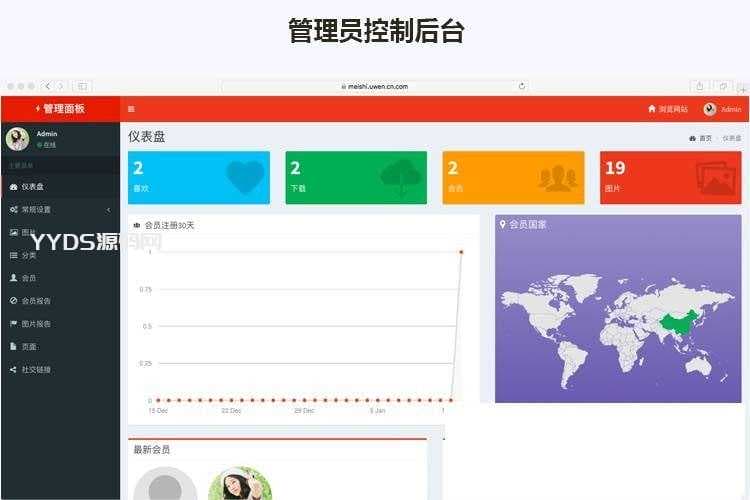Click the breadcrumb dashboard icon beside 首页

[x=692, y=138]
